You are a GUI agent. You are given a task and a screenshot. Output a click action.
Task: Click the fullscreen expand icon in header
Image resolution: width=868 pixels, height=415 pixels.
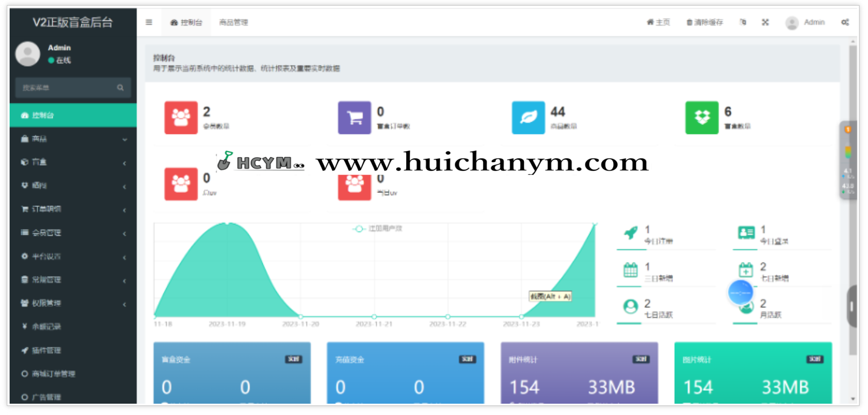(x=766, y=23)
